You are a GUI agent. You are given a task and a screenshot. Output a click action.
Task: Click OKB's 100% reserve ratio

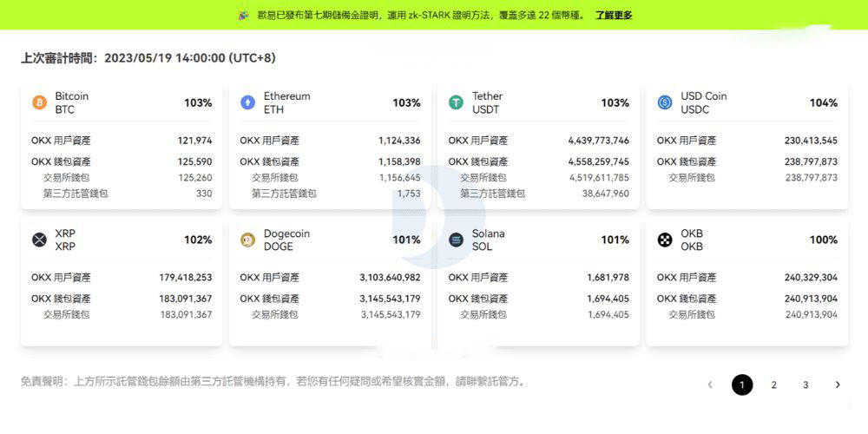[x=824, y=240]
